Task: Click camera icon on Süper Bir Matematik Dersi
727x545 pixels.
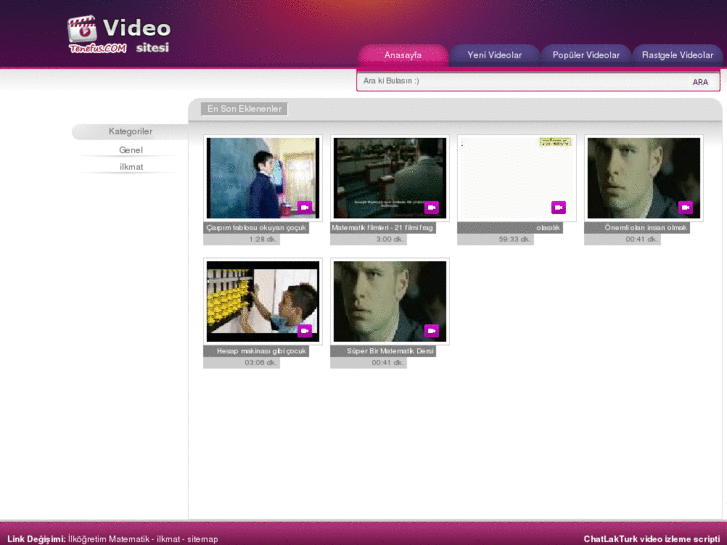Action: 432,331
